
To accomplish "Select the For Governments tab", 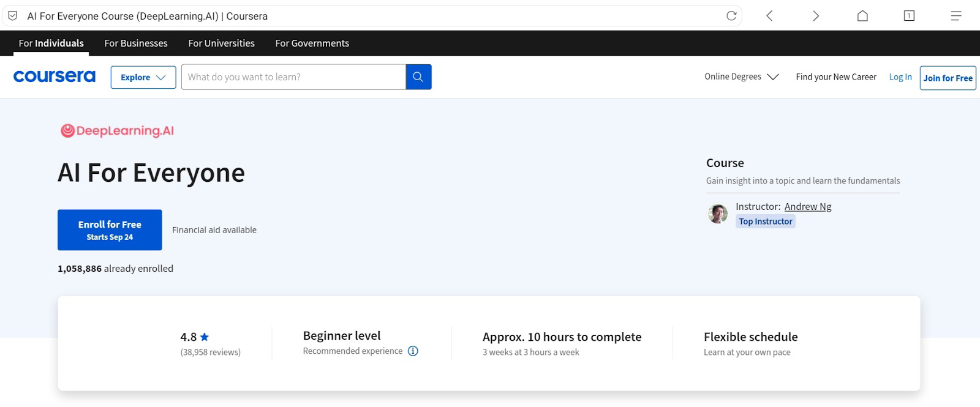I will click(312, 43).
